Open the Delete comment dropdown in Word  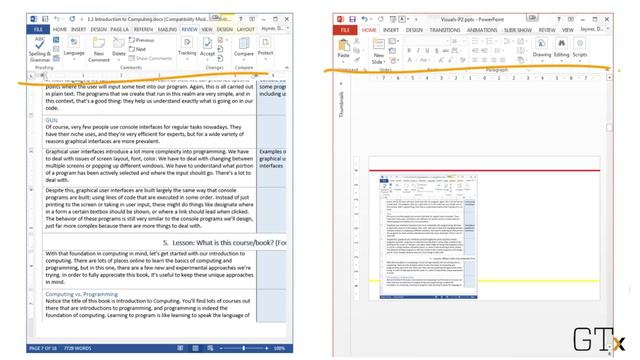coord(119,49)
